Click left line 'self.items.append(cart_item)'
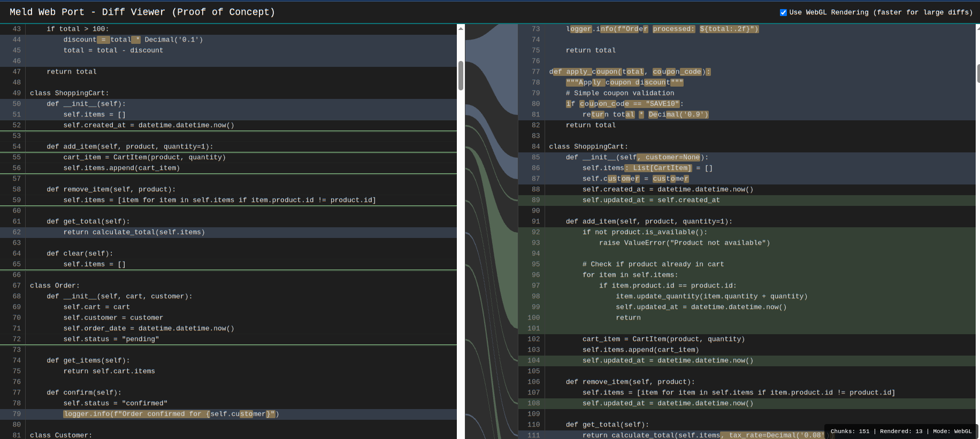 click(121, 168)
